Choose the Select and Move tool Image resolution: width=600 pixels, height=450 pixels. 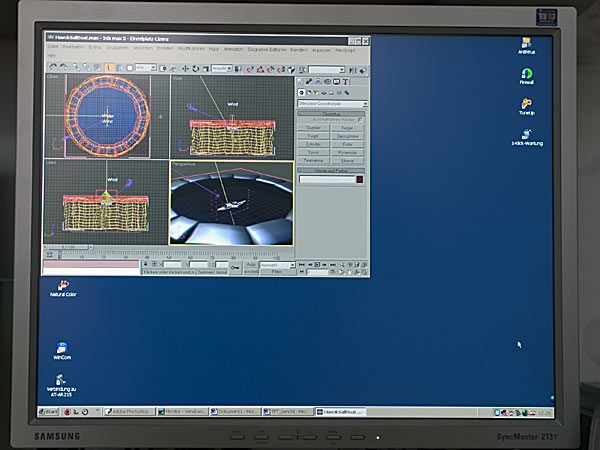[185, 68]
